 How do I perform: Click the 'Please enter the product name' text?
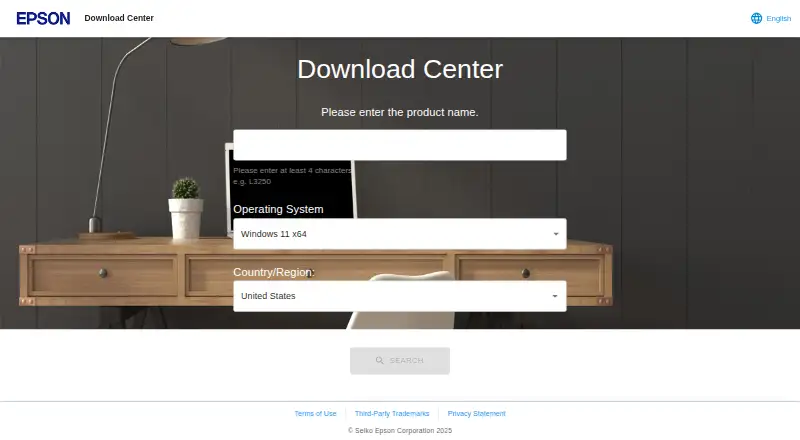pyautogui.click(x=399, y=112)
